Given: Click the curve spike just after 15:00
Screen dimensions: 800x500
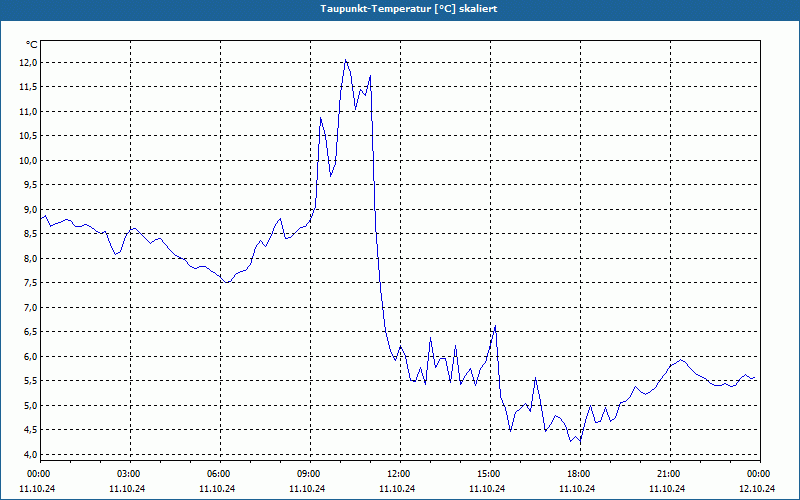Looking at the screenshot, I should (495, 326).
